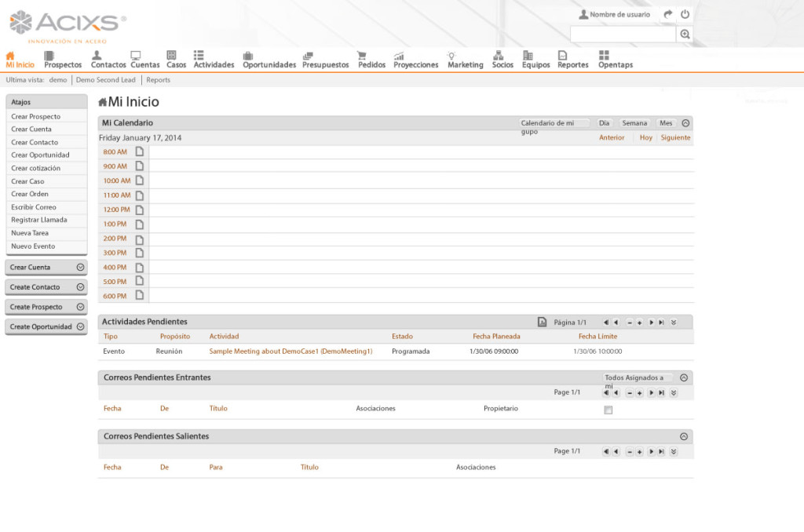Open the Sample Meeting about DemoCase1 link
Viewport: 804px width, 532px height.
[291, 352]
